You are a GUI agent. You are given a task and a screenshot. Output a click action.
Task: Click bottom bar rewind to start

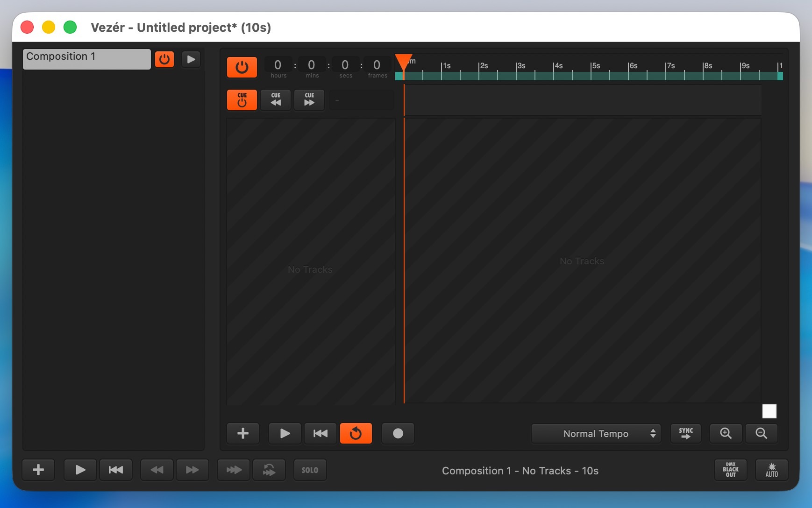point(116,470)
